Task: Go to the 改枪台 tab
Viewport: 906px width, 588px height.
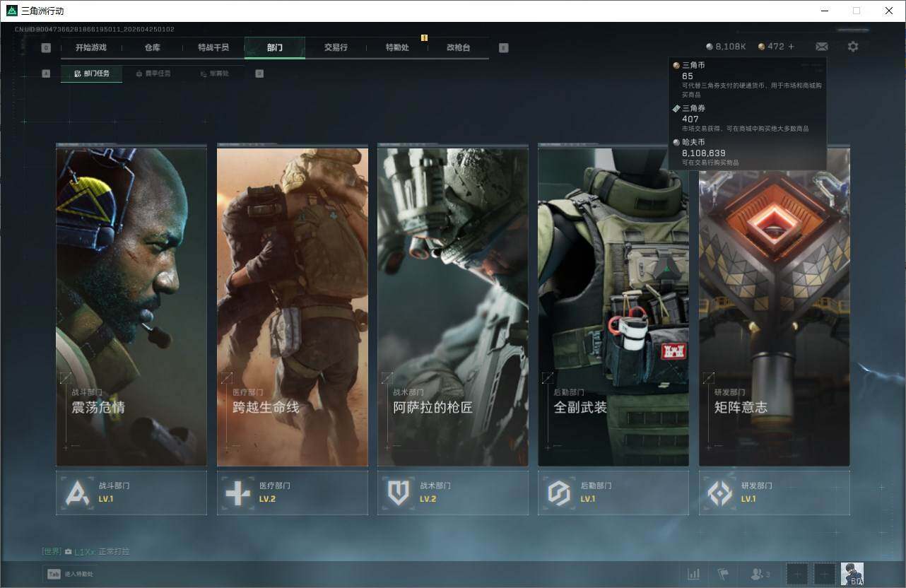Action: (458, 47)
